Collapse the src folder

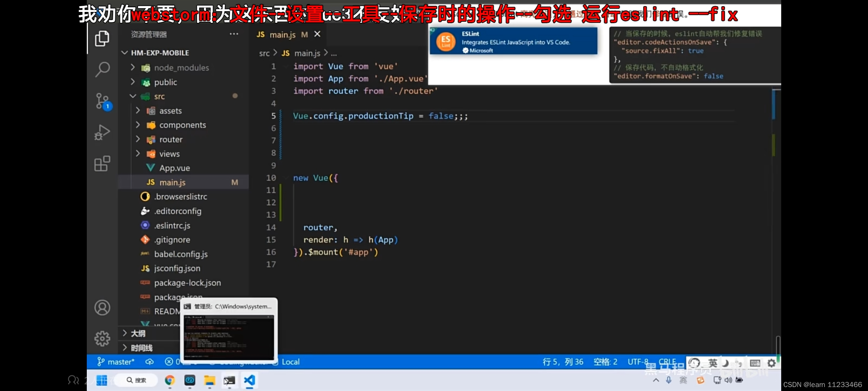(133, 96)
